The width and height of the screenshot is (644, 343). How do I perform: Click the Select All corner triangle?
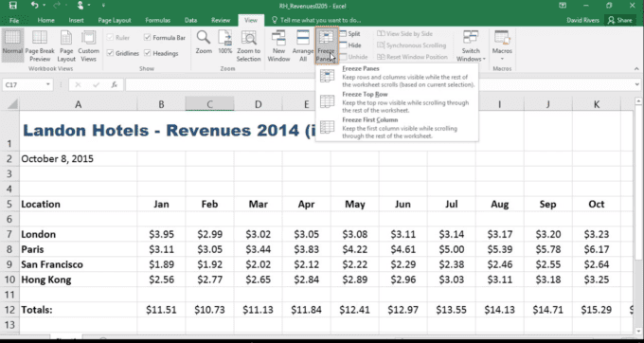12,104
